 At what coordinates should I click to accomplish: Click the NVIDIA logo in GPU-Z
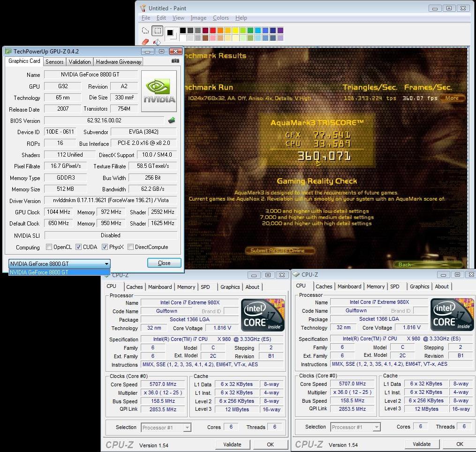[x=159, y=91]
